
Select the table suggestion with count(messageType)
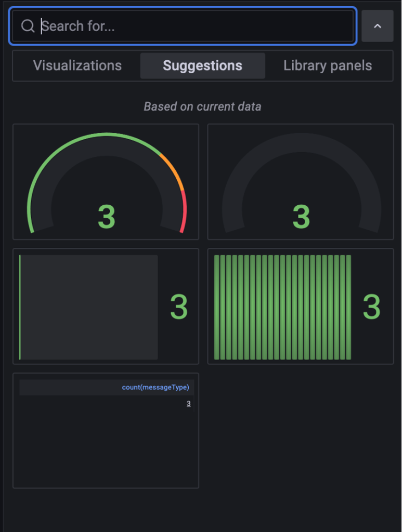(x=106, y=431)
